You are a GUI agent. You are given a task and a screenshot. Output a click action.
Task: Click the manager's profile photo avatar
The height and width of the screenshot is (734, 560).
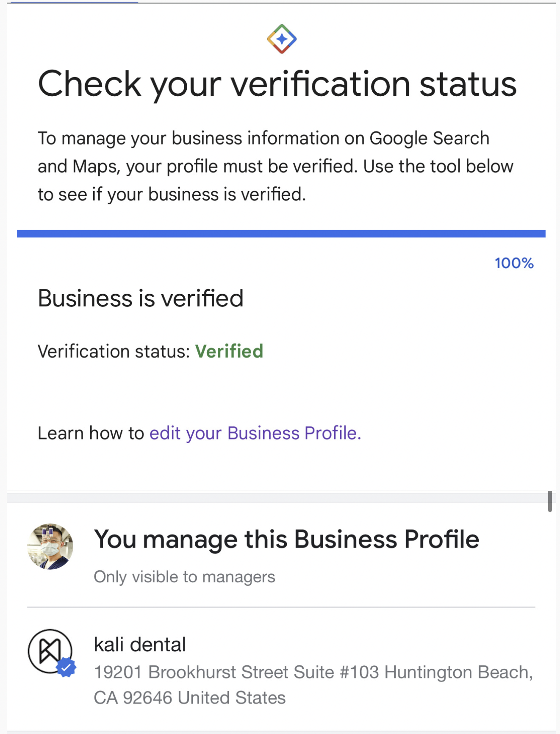click(x=50, y=546)
